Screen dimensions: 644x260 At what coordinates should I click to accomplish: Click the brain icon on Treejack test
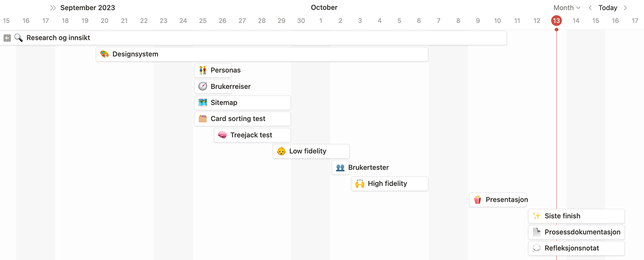(222, 135)
